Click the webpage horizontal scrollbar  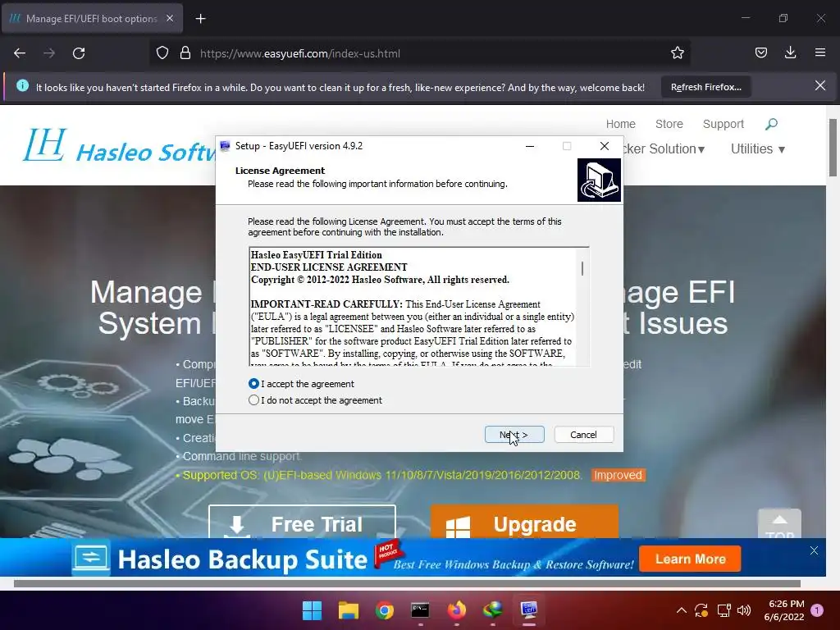tap(407, 583)
